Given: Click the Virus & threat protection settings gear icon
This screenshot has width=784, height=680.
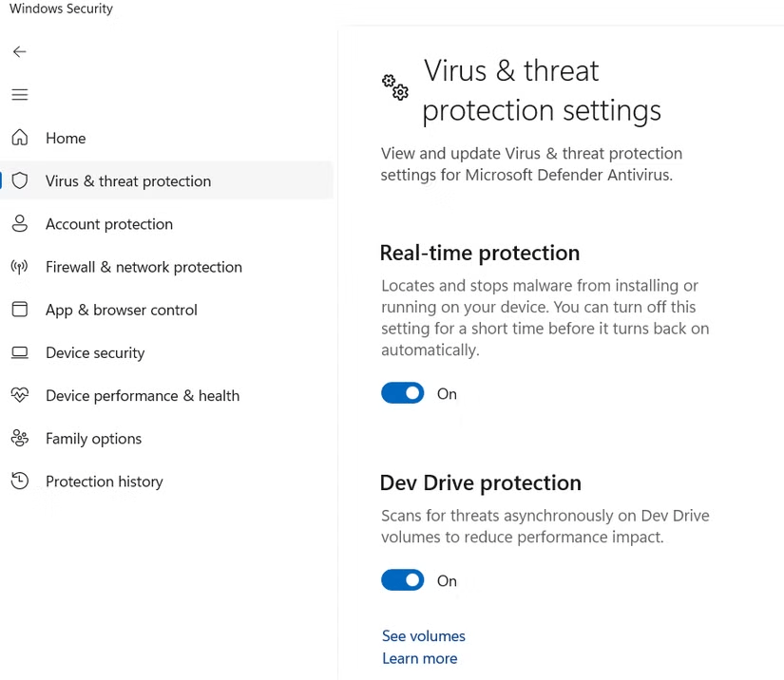Looking at the screenshot, I should pyautogui.click(x=394, y=87).
